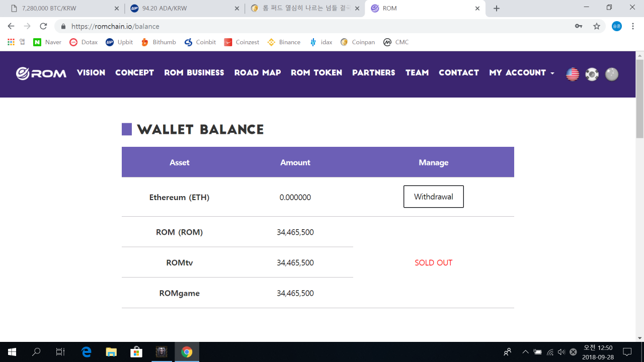Image resolution: width=644 pixels, height=362 pixels.
Task: Expand the Chrome apps launcher grid
Action: [10, 42]
